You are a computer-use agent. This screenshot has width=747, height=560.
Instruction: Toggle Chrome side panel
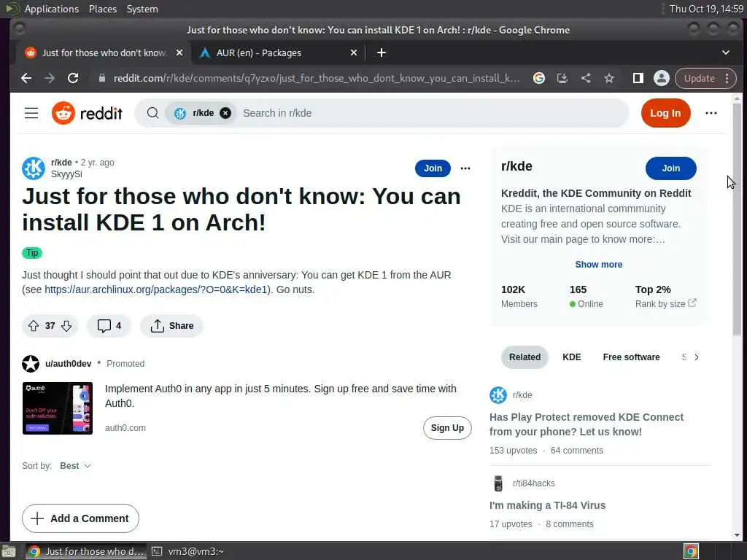pyautogui.click(x=638, y=78)
